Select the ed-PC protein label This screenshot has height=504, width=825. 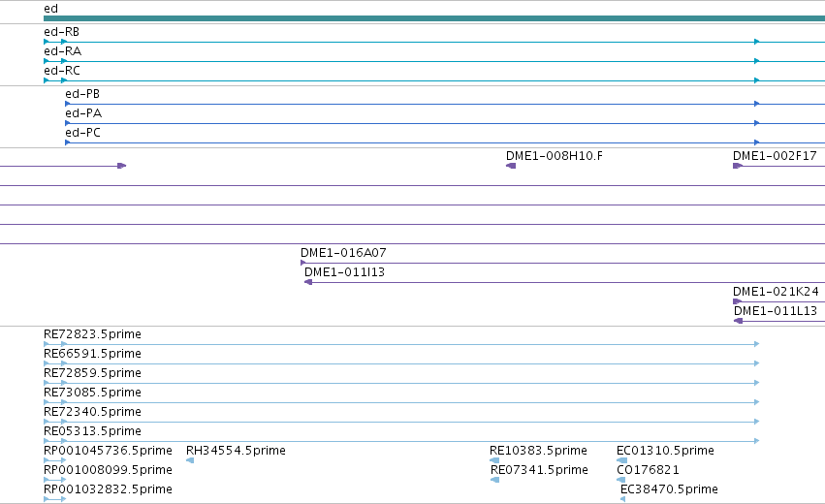(83, 133)
